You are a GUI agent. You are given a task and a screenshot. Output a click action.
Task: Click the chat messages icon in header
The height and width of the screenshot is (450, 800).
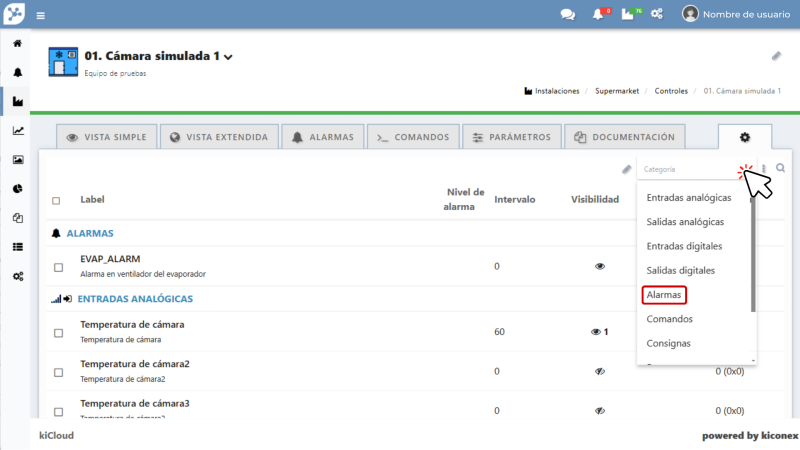[567, 14]
